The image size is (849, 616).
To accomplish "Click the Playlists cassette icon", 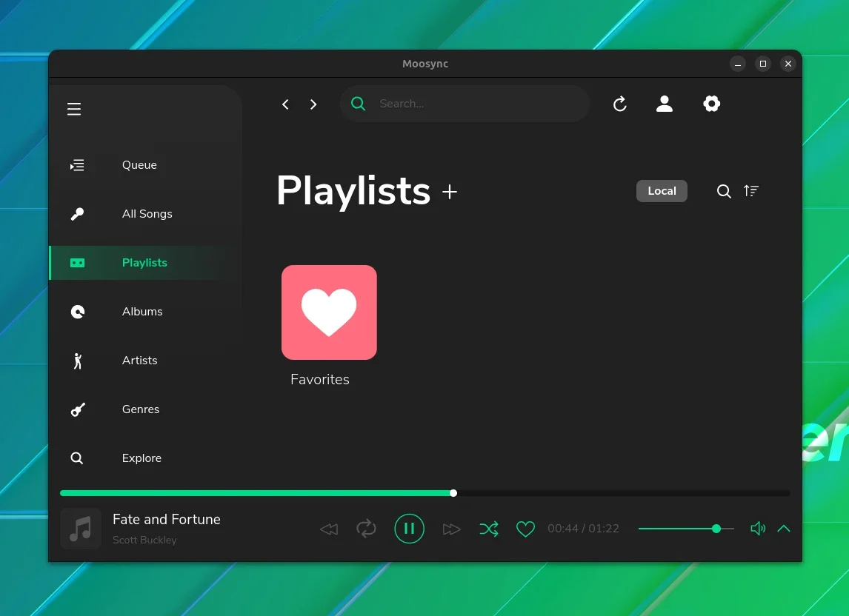I will [78, 263].
